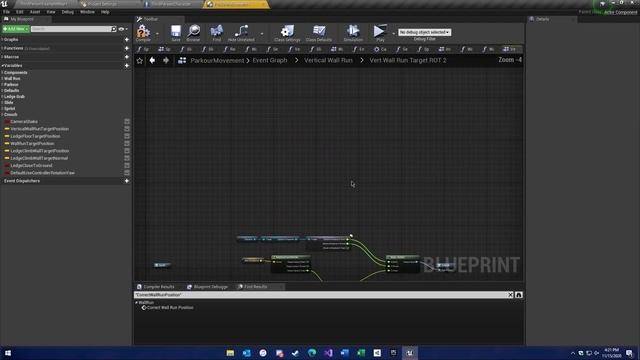Open the Debug menu

[x=68, y=12]
